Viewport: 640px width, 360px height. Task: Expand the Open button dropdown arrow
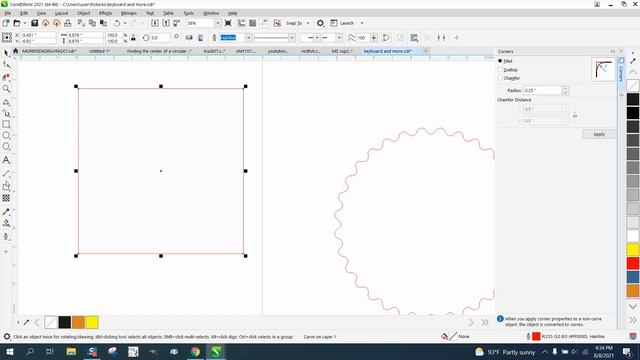point(24,23)
